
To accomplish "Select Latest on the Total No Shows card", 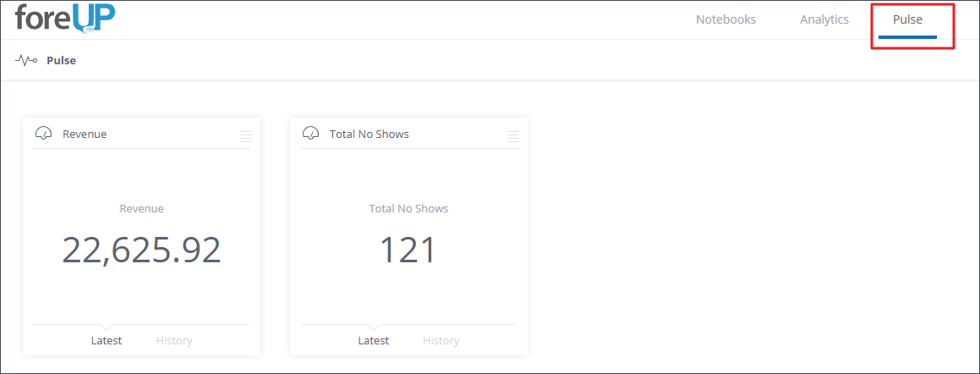I will click(x=374, y=341).
